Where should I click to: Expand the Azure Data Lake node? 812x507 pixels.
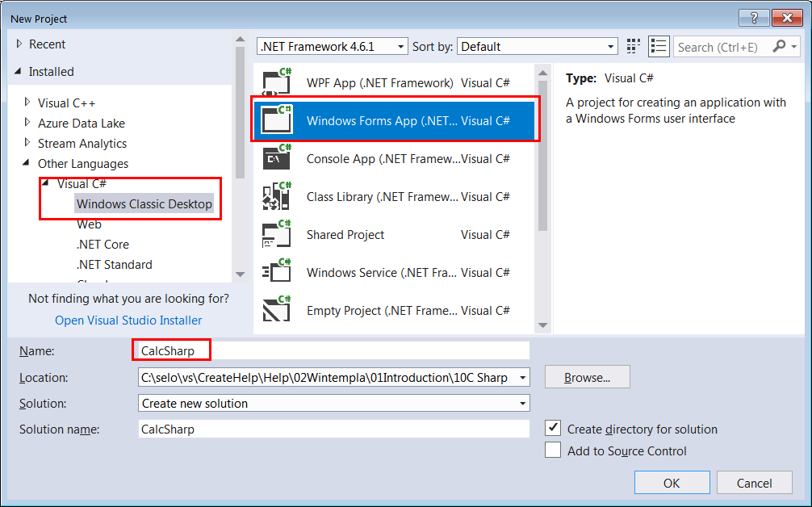27,123
